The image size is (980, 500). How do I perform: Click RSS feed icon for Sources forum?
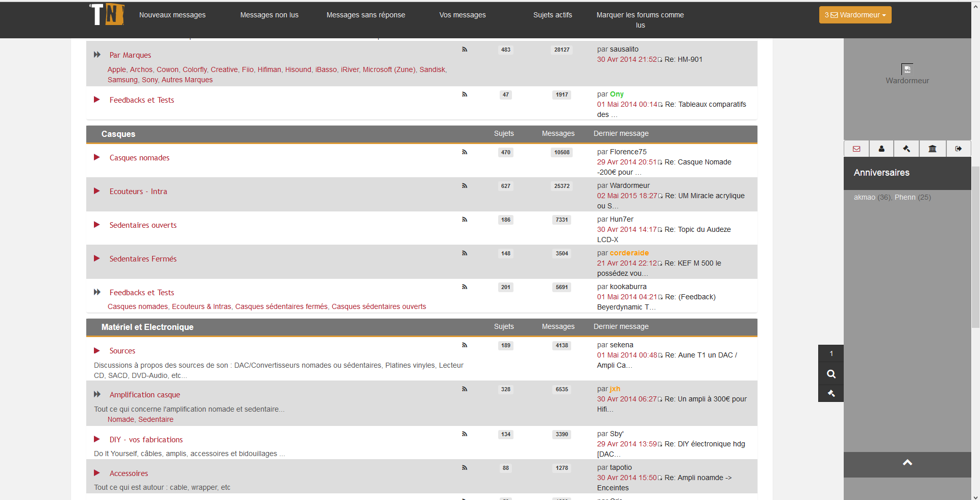(x=464, y=345)
